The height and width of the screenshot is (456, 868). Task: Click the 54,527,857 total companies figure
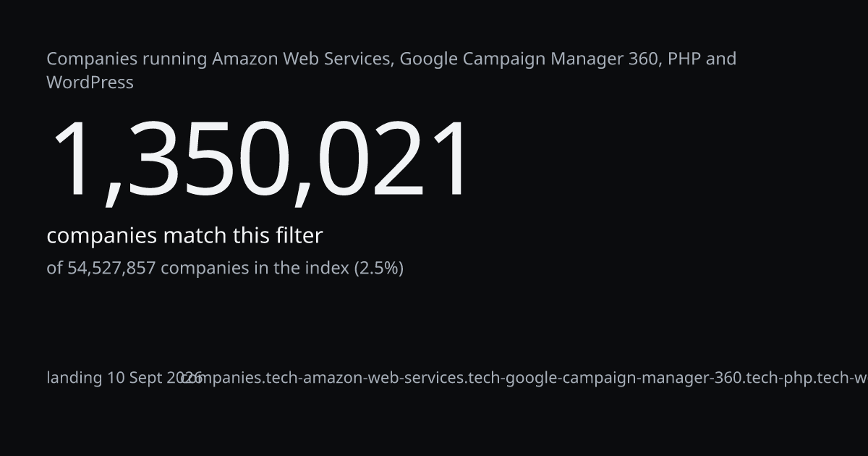click(x=111, y=269)
